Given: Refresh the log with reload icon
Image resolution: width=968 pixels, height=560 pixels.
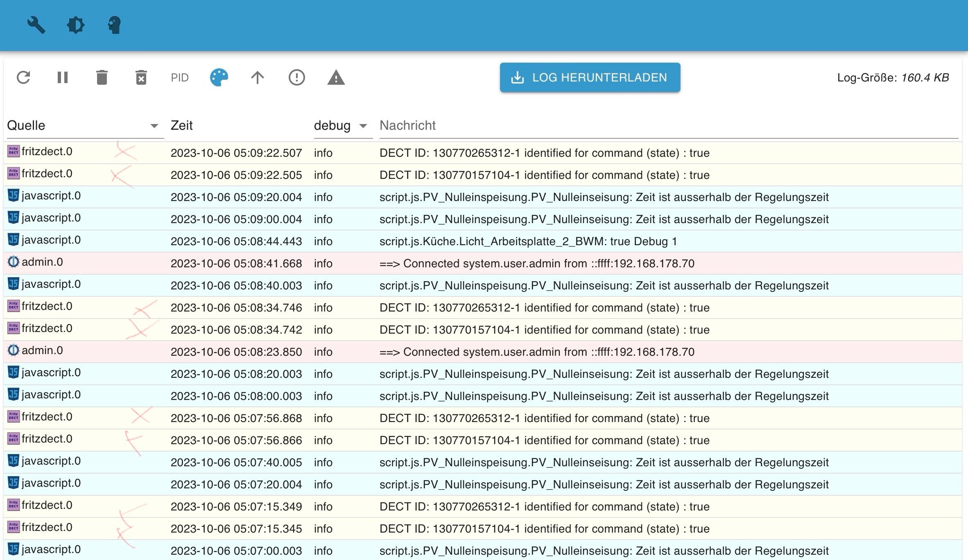Looking at the screenshot, I should 23,77.
